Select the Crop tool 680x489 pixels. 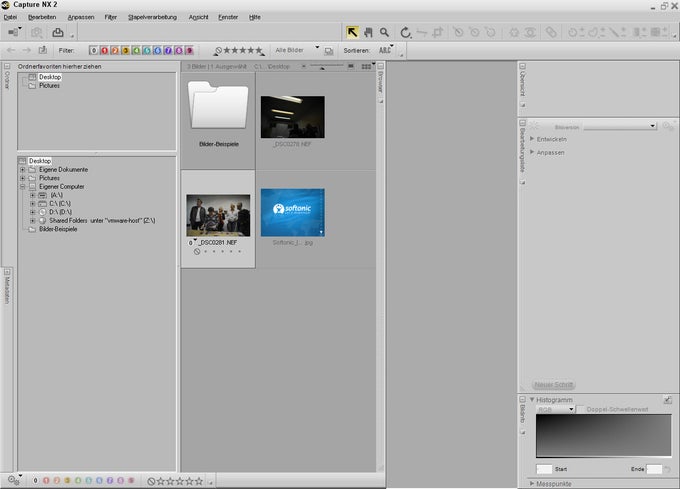point(438,32)
